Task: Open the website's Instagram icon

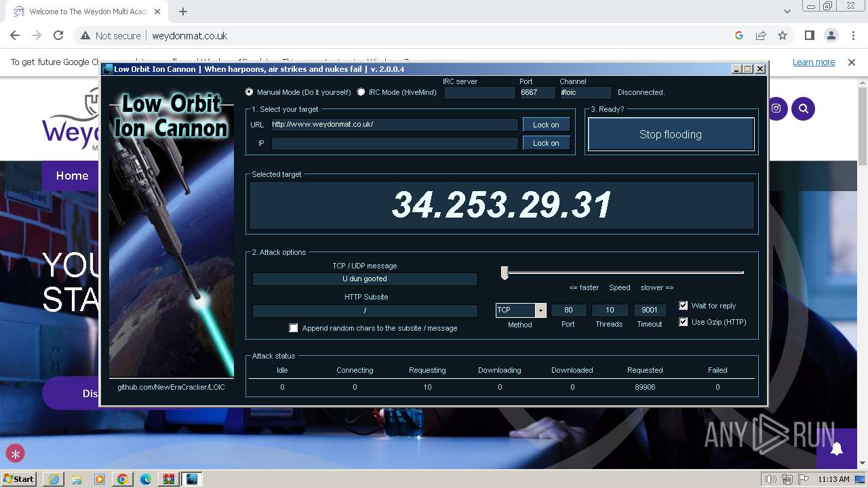Action: 776,108
